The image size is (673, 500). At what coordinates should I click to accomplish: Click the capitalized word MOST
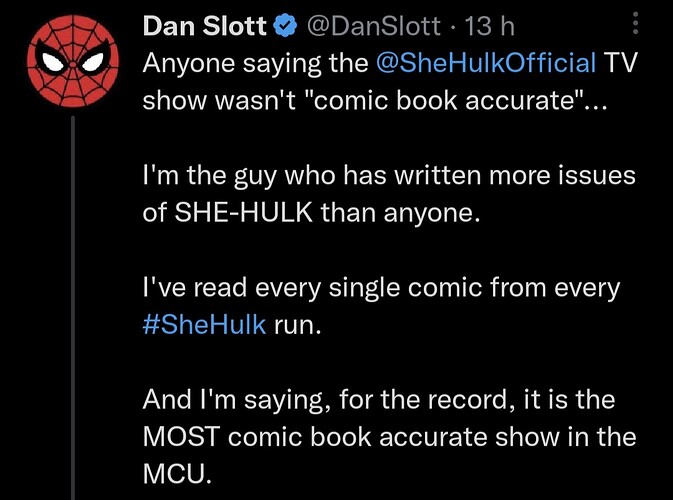(182, 437)
